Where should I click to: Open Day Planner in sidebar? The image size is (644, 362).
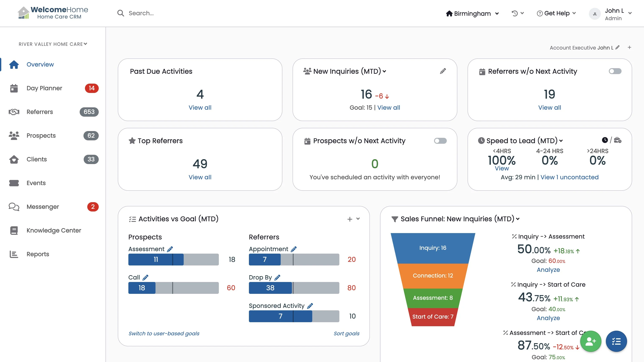[x=44, y=88]
